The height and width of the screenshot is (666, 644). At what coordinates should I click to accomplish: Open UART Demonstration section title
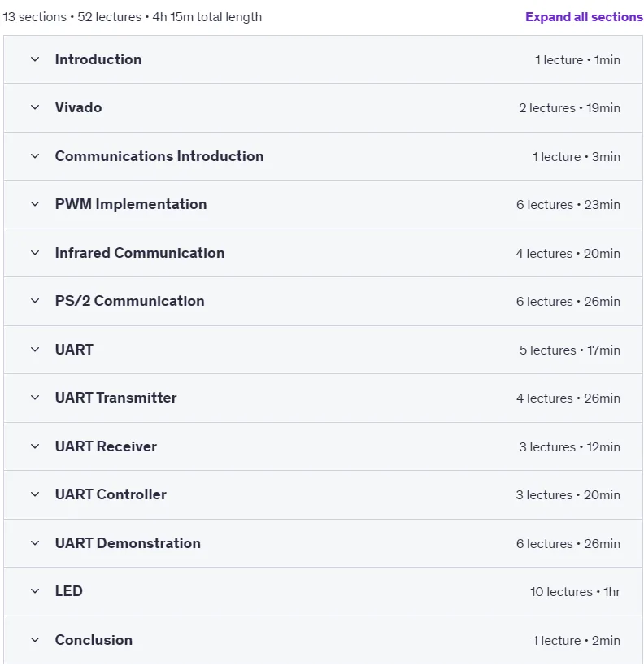pyautogui.click(x=128, y=543)
